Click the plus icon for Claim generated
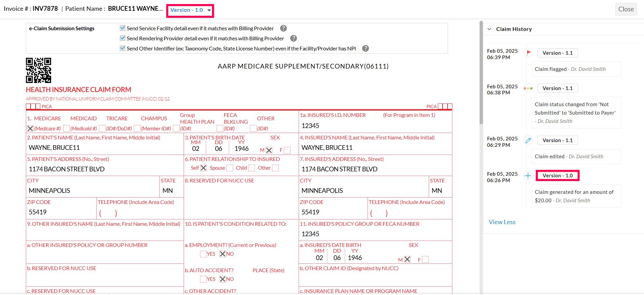 point(528,176)
